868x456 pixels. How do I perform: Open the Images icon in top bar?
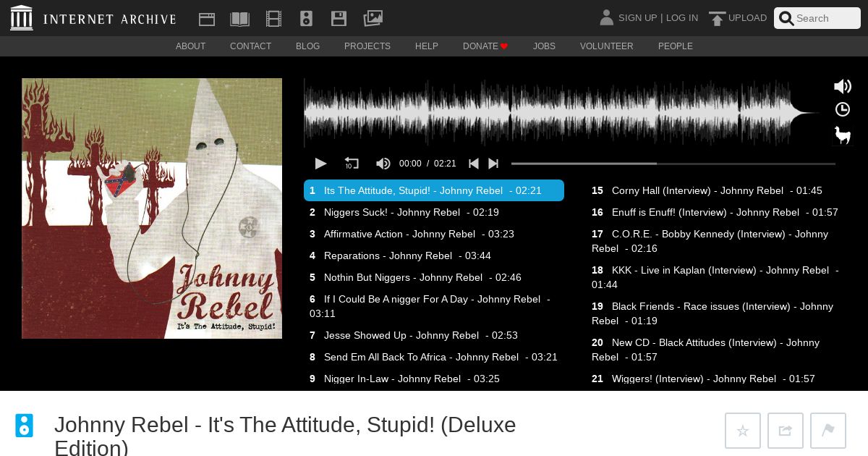pyautogui.click(x=373, y=18)
